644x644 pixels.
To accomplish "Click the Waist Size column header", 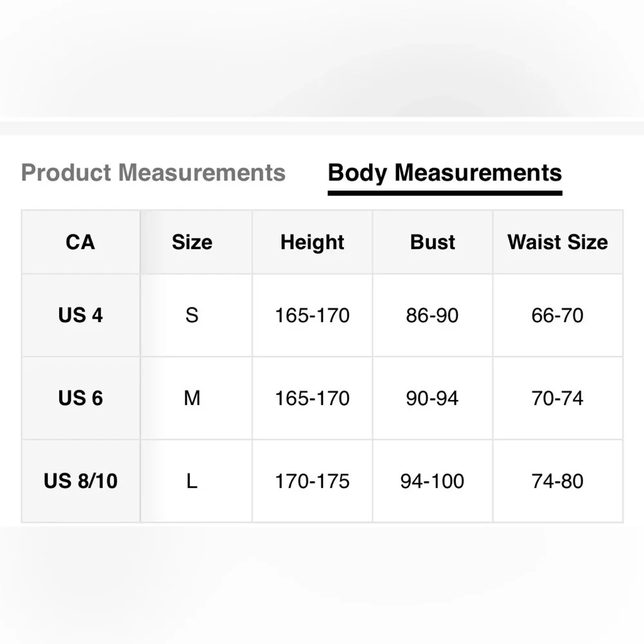I will (x=558, y=242).
